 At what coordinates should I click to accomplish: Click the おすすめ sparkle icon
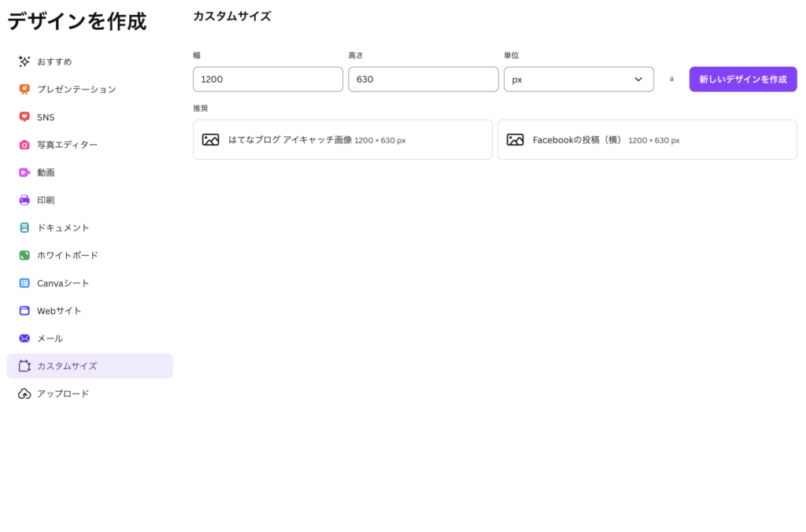pos(24,61)
